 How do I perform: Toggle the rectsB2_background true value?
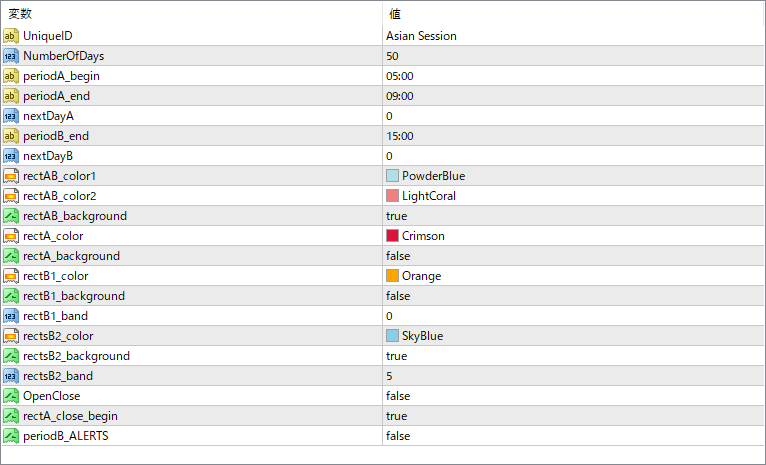[574, 356]
